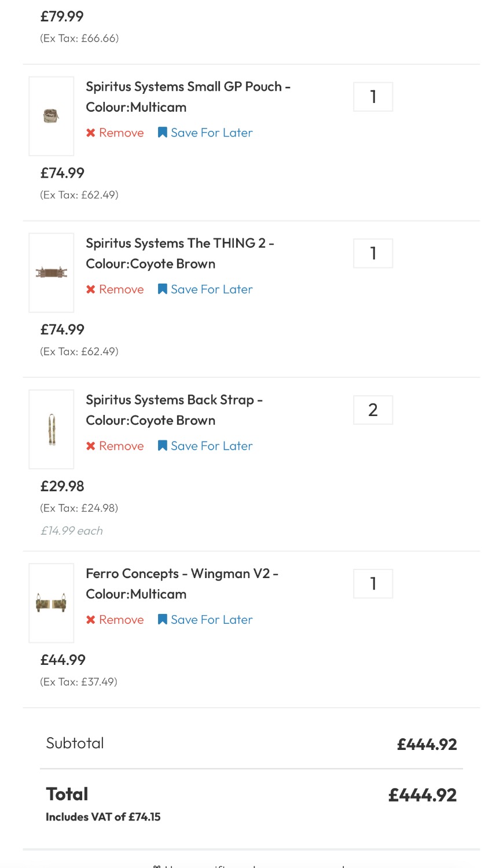Click red X icon for The THING 2
The width and height of the screenshot is (503, 868).
(x=91, y=289)
